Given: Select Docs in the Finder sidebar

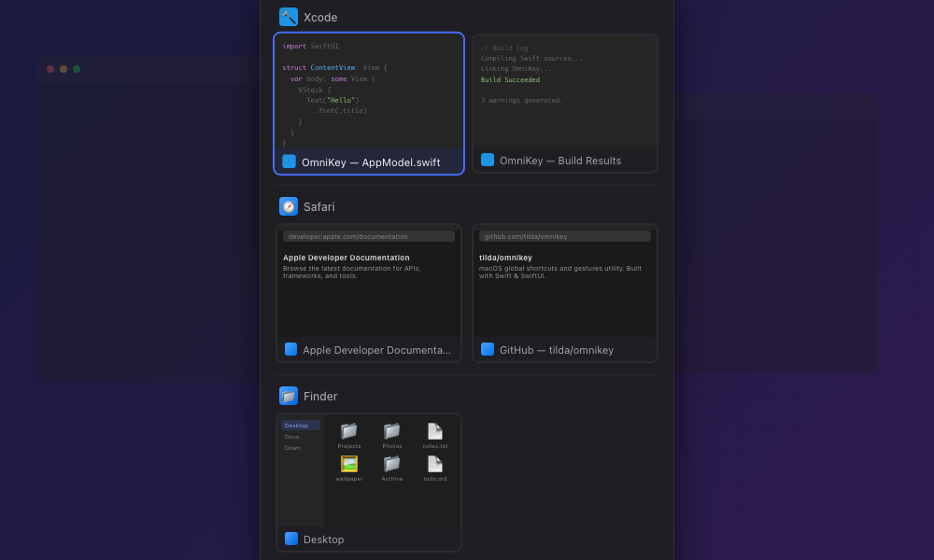Looking at the screenshot, I should tap(292, 436).
